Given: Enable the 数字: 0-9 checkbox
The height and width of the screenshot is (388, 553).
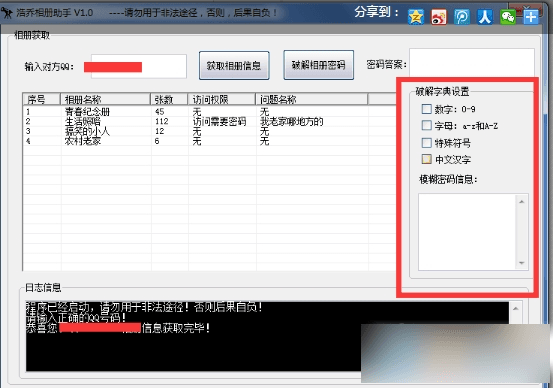Looking at the screenshot, I should pyautogui.click(x=426, y=109).
